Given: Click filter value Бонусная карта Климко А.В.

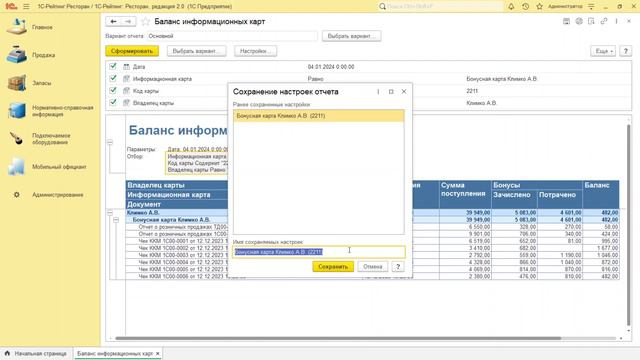Looking at the screenshot, I should click(x=502, y=79).
